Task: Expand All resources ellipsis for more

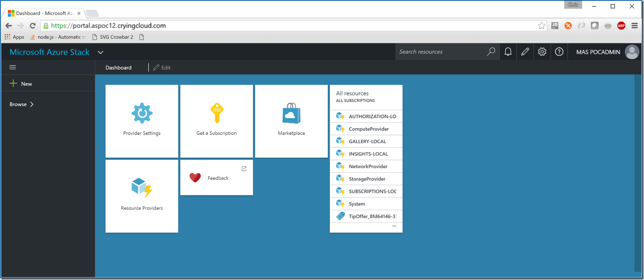Action: click(394, 226)
